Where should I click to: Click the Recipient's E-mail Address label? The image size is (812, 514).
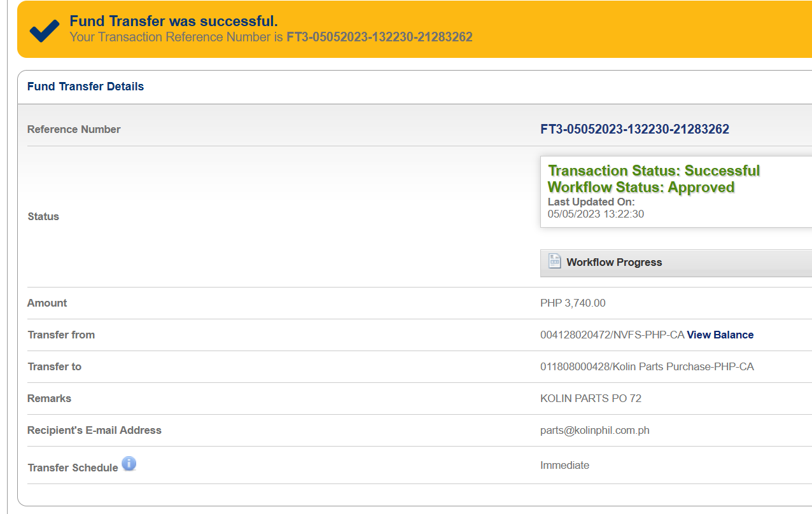pos(94,430)
